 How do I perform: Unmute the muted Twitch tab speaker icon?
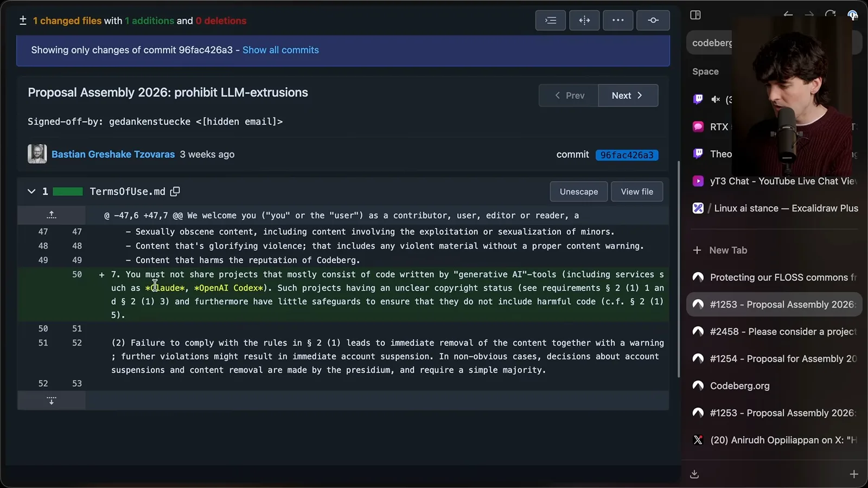coord(716,99)
